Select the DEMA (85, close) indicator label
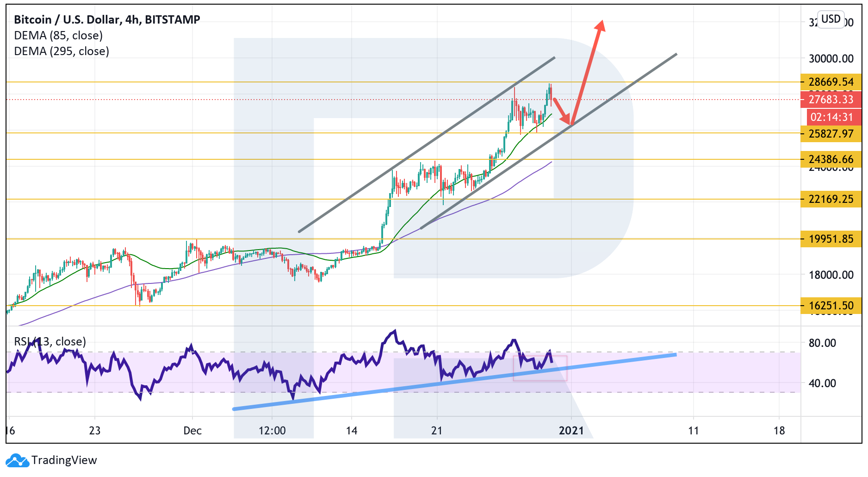Image resolution: width=868 pixels, height=477 pixels. (x=58, y=36)
